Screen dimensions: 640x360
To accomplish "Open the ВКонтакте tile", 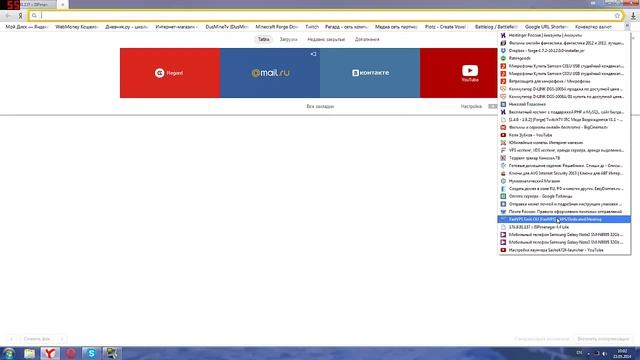I will pyautogui.click(x=370, y=73).
